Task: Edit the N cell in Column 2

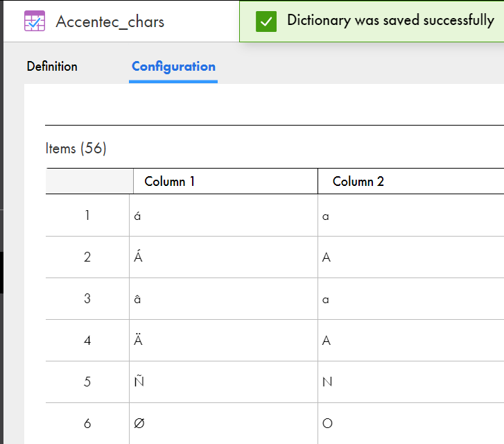Action: click(x=411, y=382)
